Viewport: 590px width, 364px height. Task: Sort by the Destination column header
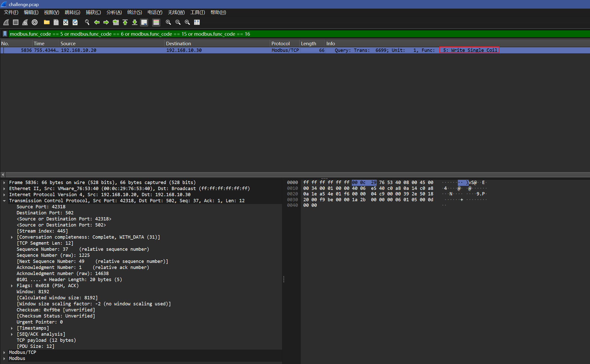coord(178,43)
